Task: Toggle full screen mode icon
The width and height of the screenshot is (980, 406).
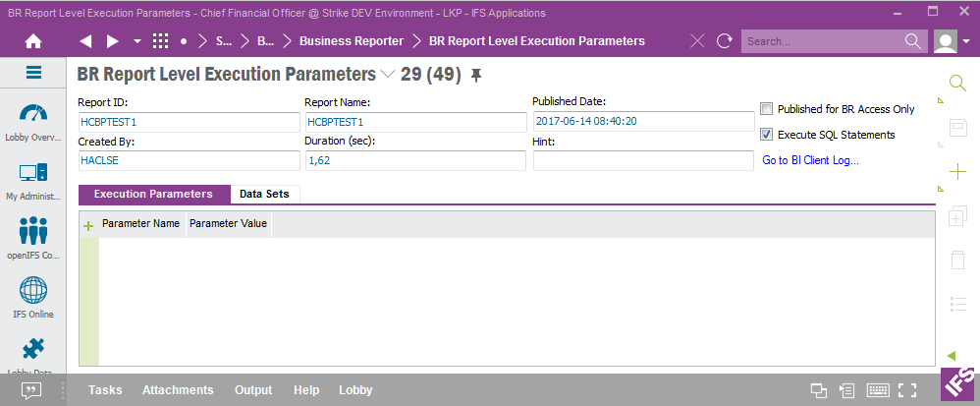Action: pos(907,391)
